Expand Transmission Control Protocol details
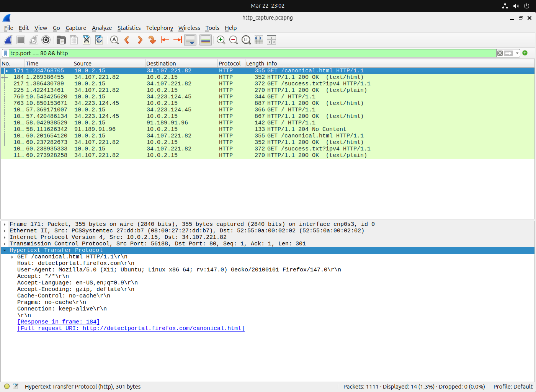This screenshot has height=392, width=536. click(x=5, y=244)
